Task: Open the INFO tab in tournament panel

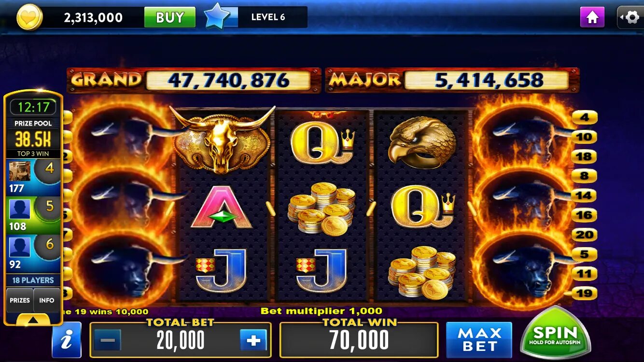Action: [x=47, y=300]
